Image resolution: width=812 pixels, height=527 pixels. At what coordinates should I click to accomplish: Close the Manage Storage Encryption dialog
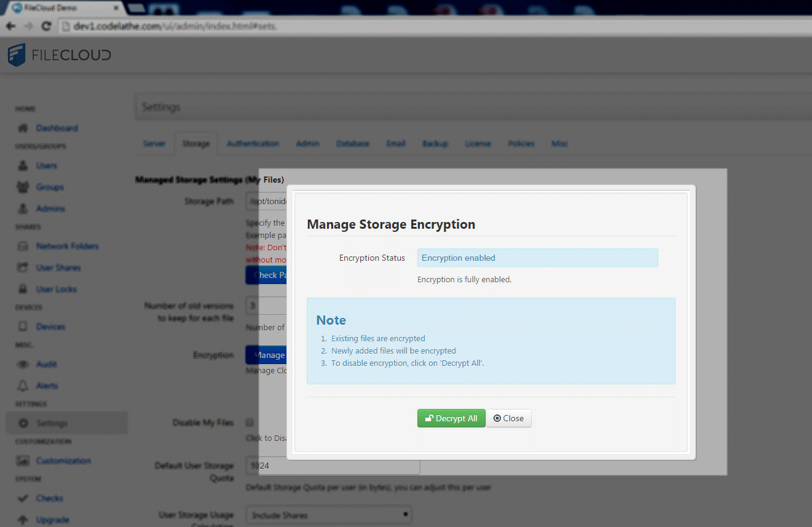[x=509, y=418]
